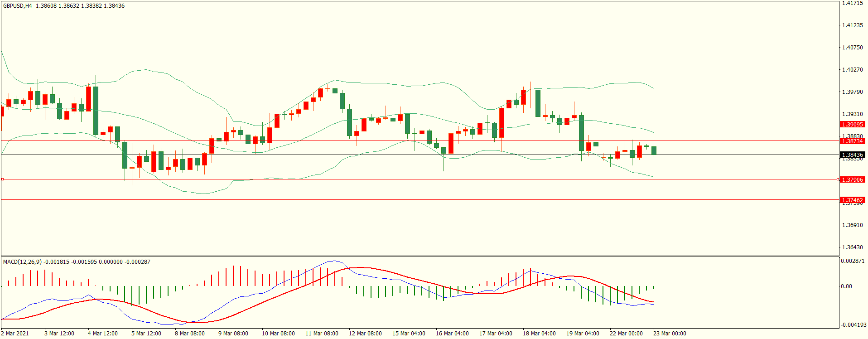Click the 23 Mar 00:00 time axis label
The image size is (868, 339).
(x=670, y=334)
